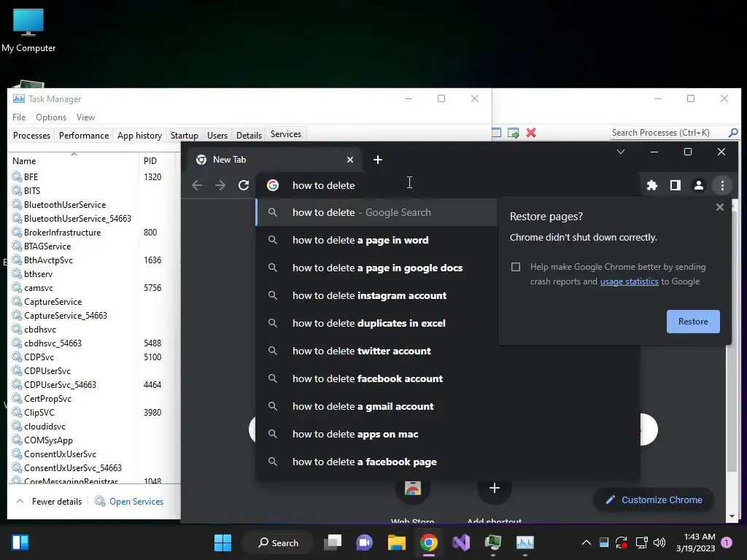Image resolution: width=747 pixels, height=560 pixels.
Task: Select the BrokerInfrastructure service row
Action: 94,233
